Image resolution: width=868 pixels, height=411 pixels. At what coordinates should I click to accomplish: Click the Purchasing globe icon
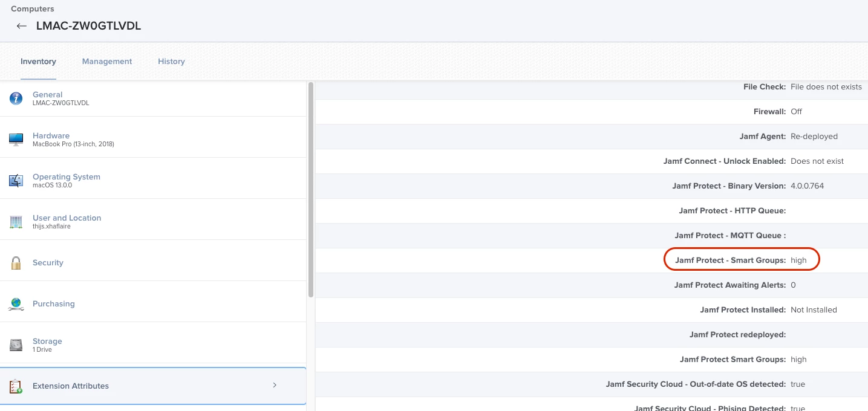pos(16,304)
